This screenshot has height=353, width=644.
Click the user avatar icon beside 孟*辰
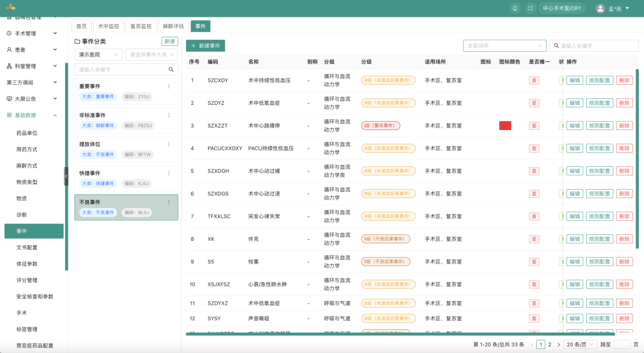pyautogui.click(x=600, y=8)
